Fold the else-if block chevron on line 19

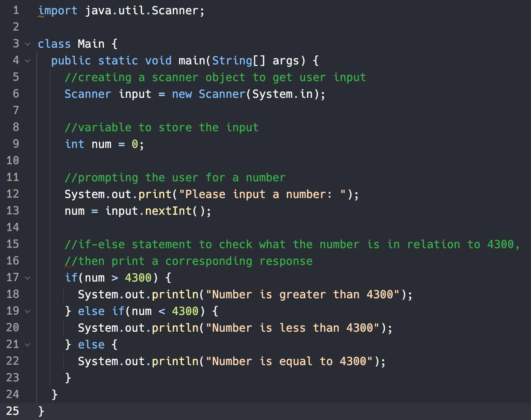pos(27,311)
